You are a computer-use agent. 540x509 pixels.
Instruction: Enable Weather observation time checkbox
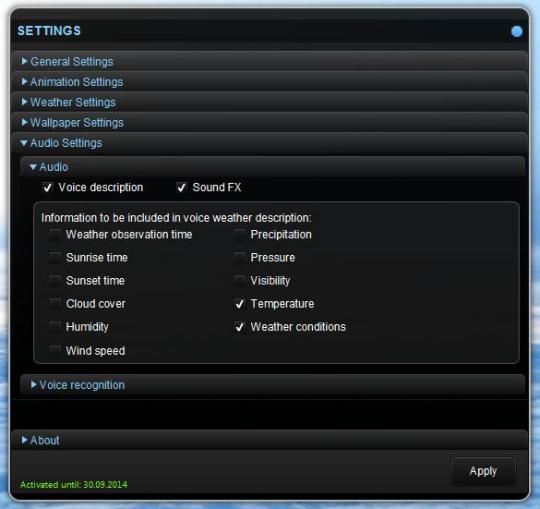(x=55, y=235)
